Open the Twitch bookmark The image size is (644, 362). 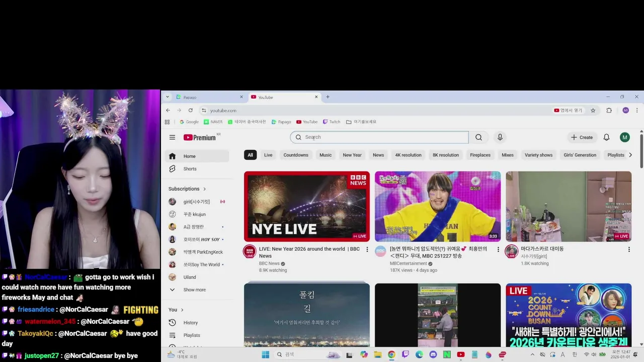(x=332, y=122)
